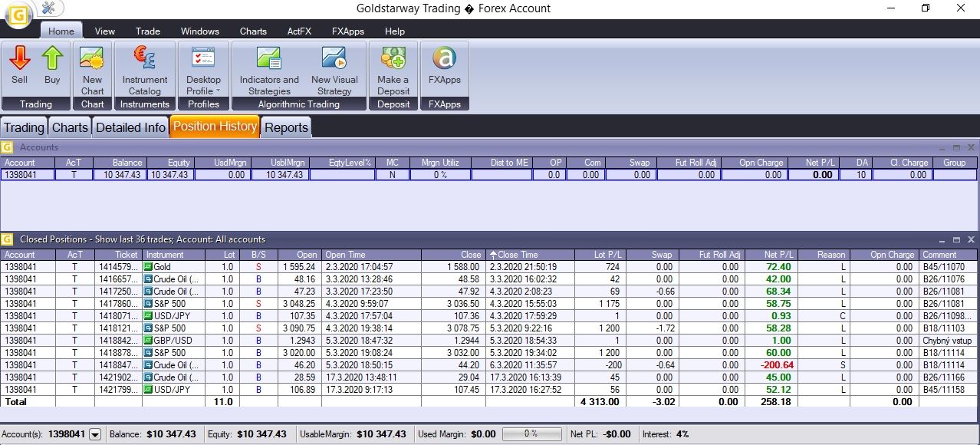Go to the Charts ribbon tab
980x445 pixels.
[253, 31]
